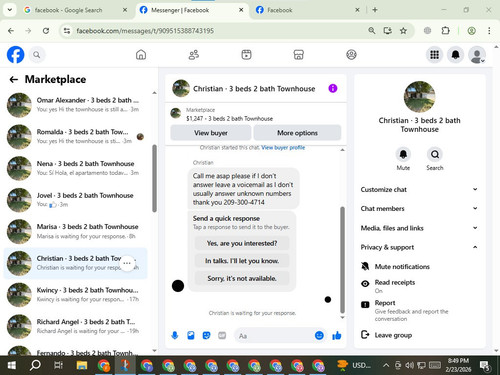Click the purple conversation info icon
This screenshot has height=375, width=500.
pyautogui.click(x=333, y=88)
